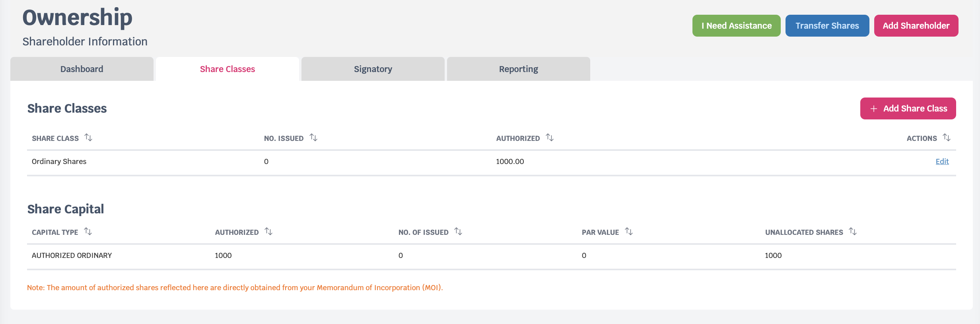Click the Actions column sort icon
The image size is (980, 324).
coord(947,138)
